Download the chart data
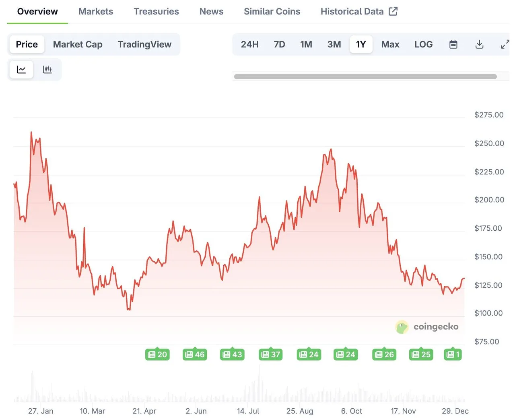Image resolution: width=515 pixels, height=420 pixels. tap(479, 44)
